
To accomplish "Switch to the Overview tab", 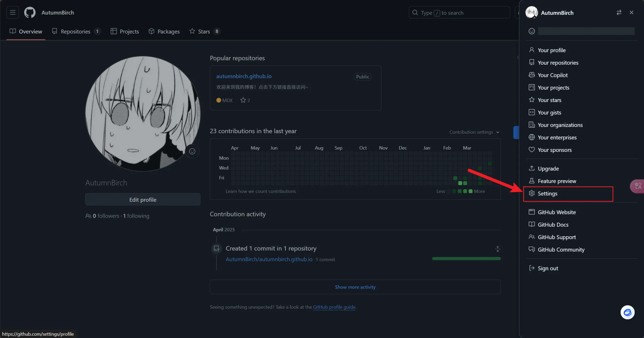I will coord(26,31).
